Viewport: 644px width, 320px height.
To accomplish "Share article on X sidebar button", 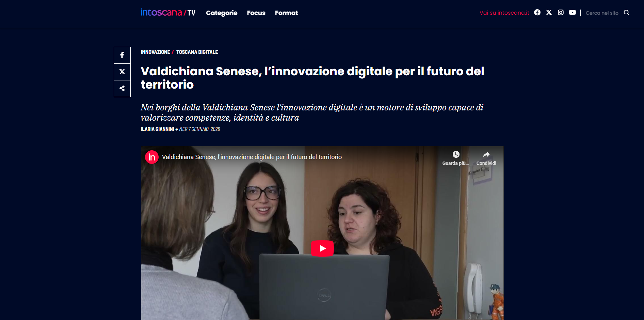I will 122,72.
